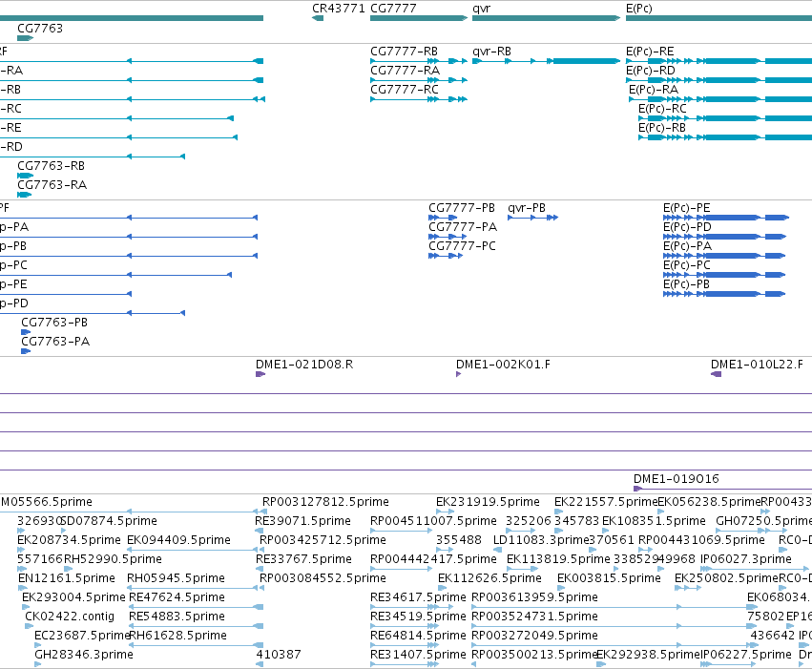The width and height of the screenshot is (812, 669).
Task: Select the CG7763-RB transcript label
Action: click(x=51, y=166)
